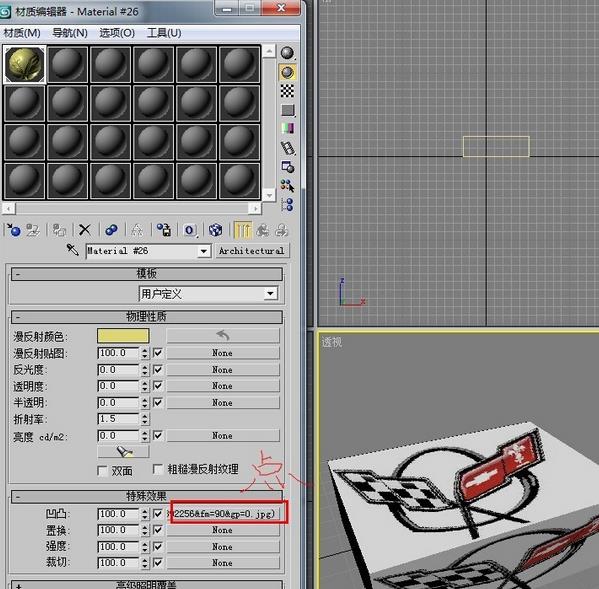Toggle the checkered Background icon
This screenshot has width=599, height=589.
point(287,91)
